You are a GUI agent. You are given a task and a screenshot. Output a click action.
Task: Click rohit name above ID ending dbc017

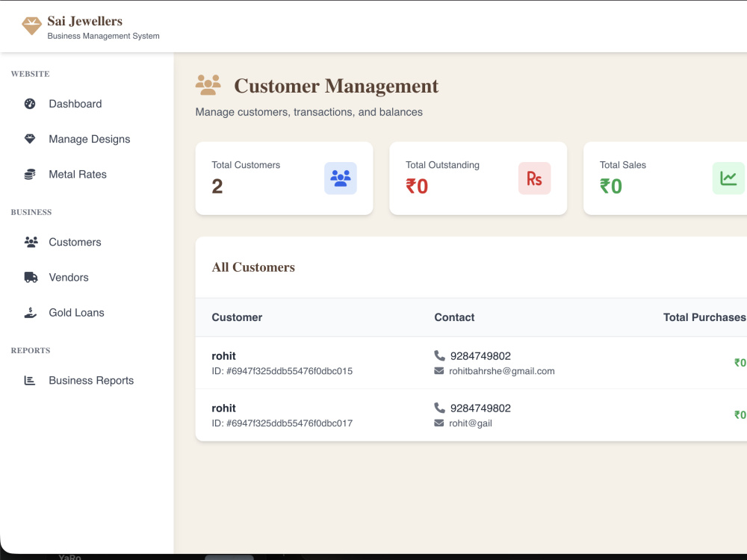[x=223, y=408]
